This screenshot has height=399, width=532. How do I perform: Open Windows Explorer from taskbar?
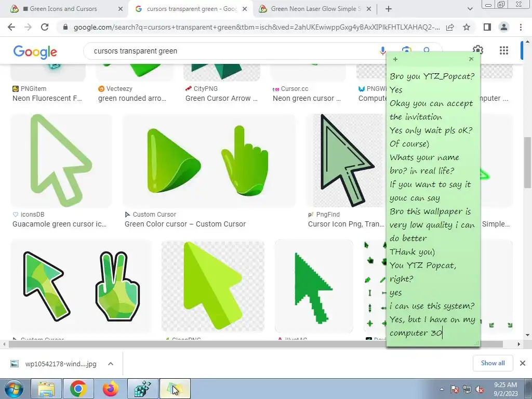click(x=46, y=389)
